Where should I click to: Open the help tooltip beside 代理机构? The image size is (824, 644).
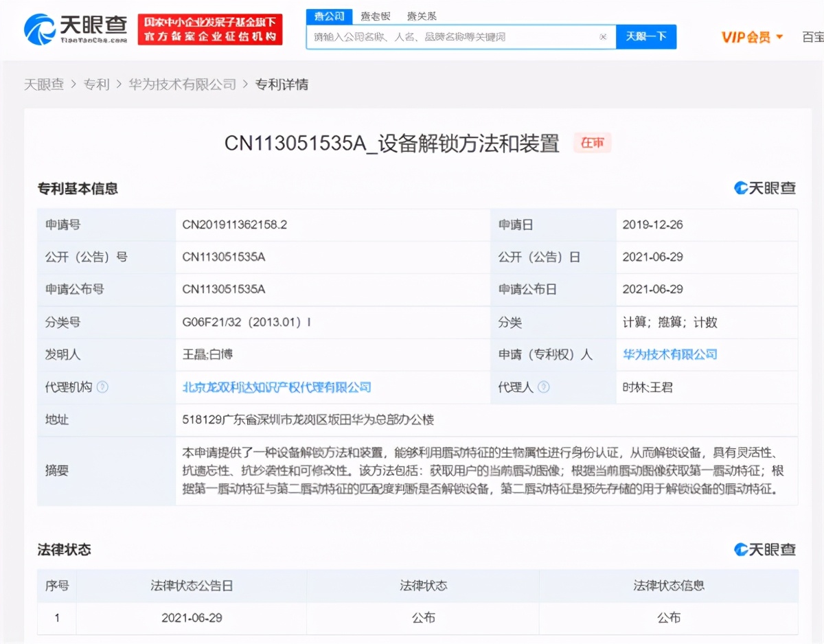pyautogui.click(x=102, y=387)
